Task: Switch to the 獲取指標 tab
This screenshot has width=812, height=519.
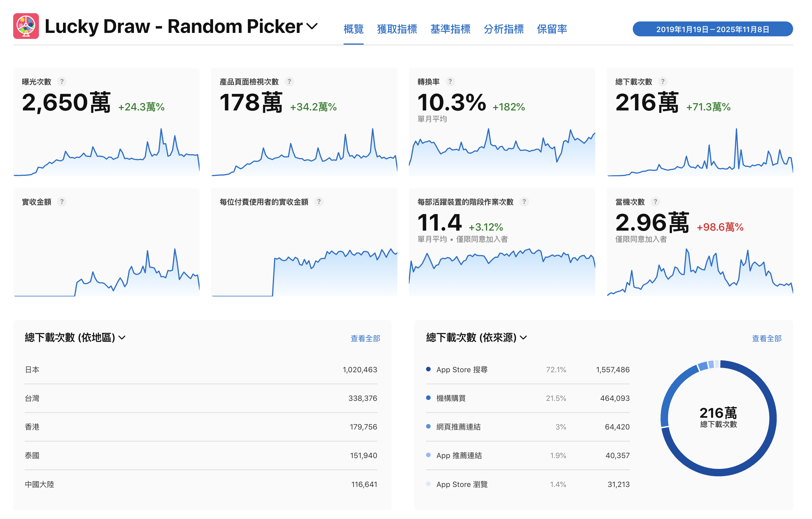Action: [x=397, y=29]
